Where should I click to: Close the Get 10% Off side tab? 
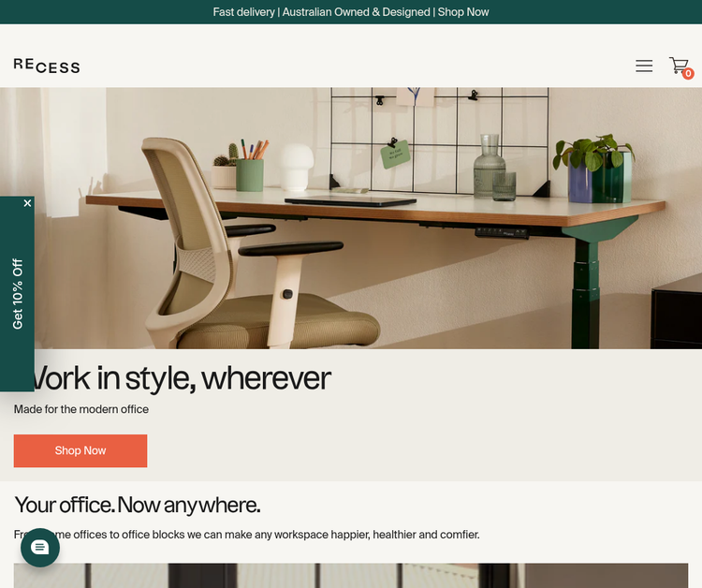tap(27, 203)
